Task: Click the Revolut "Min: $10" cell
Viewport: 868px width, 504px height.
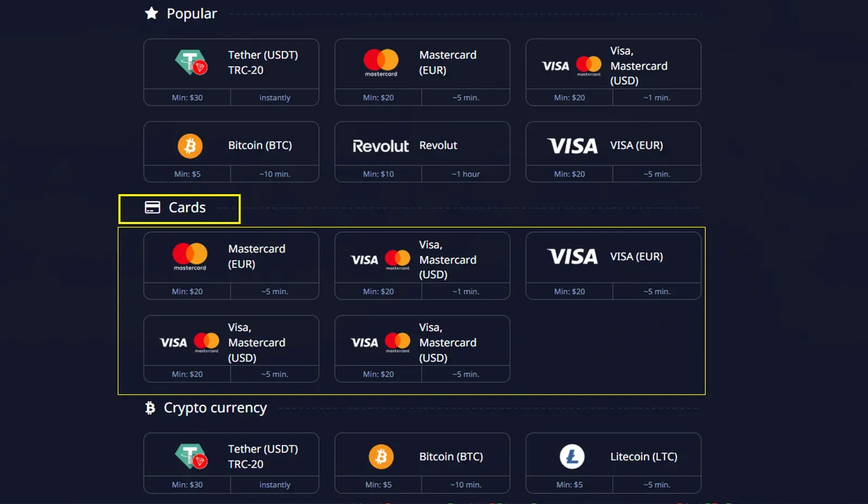Action: click(x=378, y=174)
